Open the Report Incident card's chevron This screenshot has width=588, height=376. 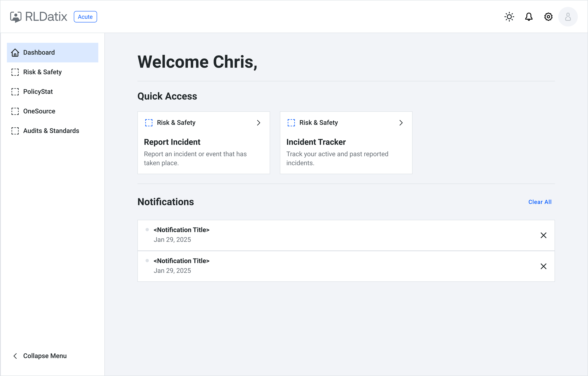click(x=258, y=123)
